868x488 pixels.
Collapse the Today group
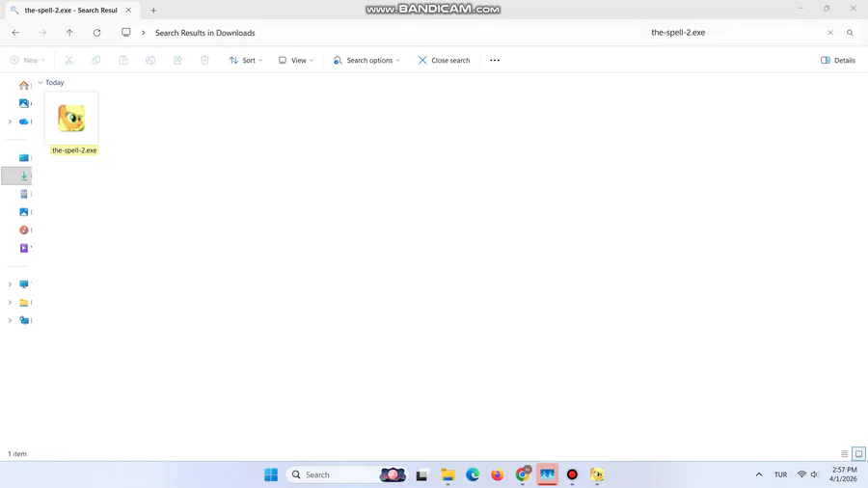(x=41, y=82)
